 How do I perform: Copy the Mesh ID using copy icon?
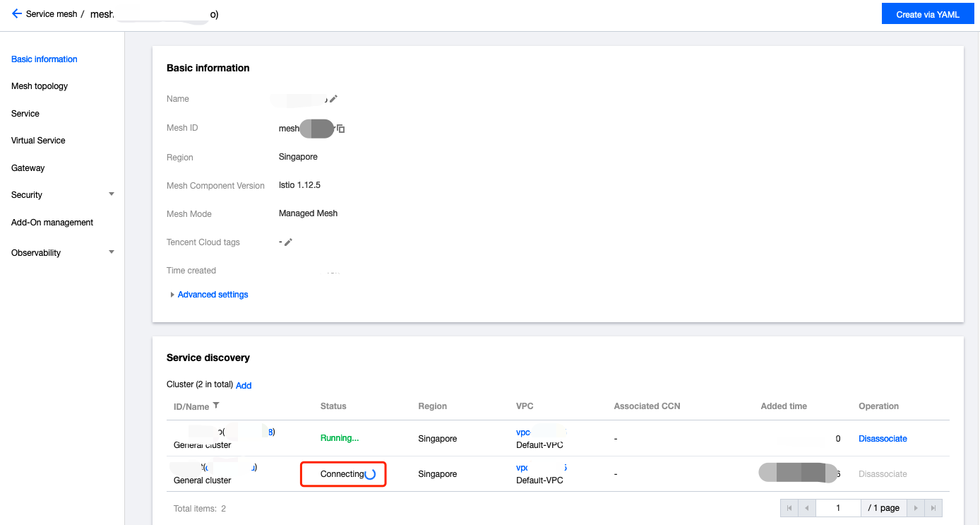pyautogui.click(x=340, y=129)
